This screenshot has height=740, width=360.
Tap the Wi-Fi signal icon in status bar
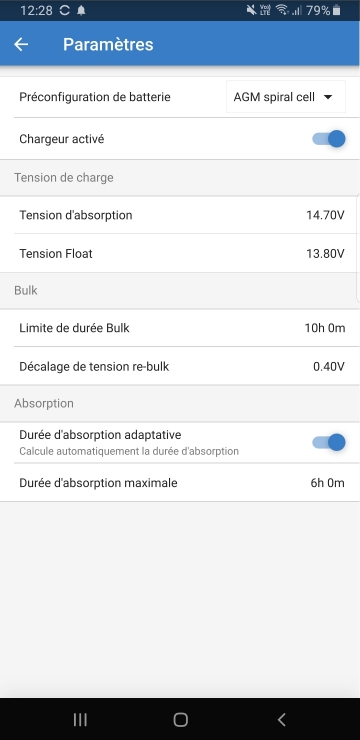pyautogui.click(x=282, y=10)
